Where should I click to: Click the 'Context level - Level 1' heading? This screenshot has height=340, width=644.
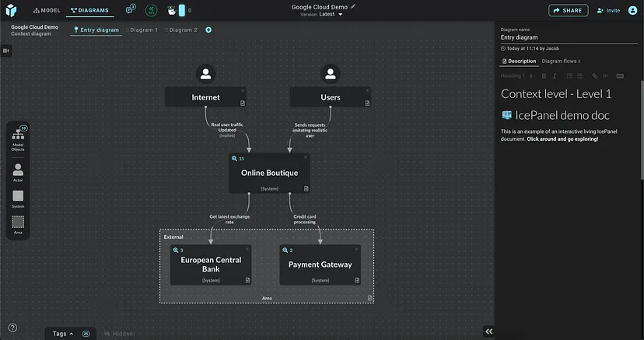[556, 94]
